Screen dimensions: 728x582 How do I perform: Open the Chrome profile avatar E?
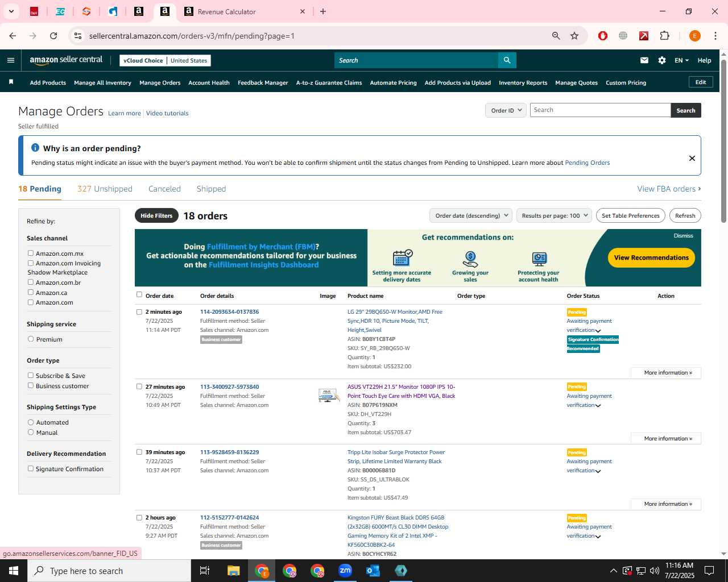[x=694, y=36]
